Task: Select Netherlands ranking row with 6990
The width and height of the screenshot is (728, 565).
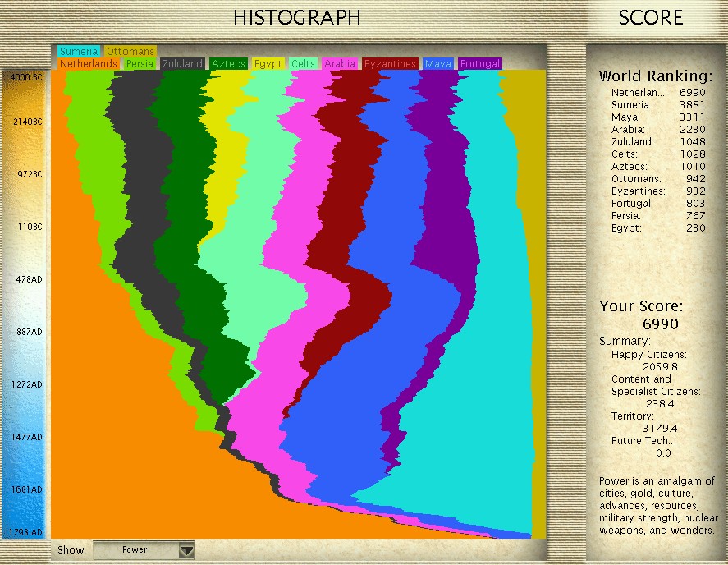Action: click(658, 93)
